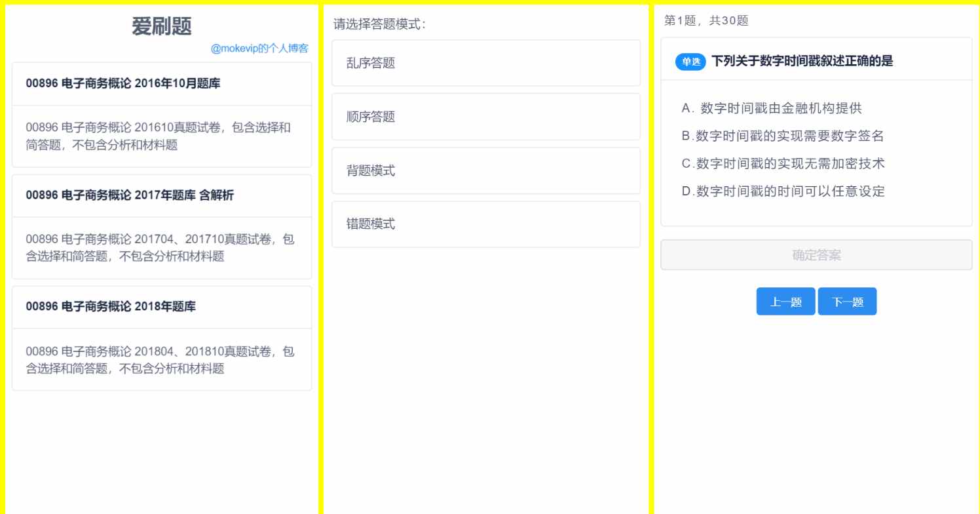Advance to next question with 下一题
Image resolution: width=980 pixels, height=514 pixels.
[847, 302]
